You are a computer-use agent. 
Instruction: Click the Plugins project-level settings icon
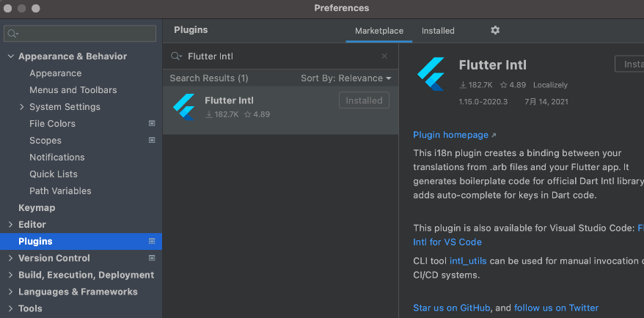152,241
